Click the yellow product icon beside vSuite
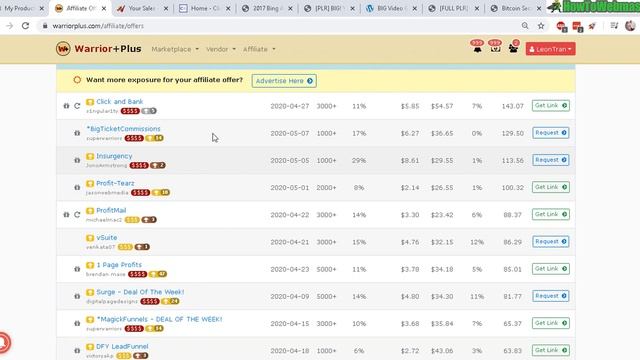The height and width of the screenshot is (360, 640). click(90, 238)
